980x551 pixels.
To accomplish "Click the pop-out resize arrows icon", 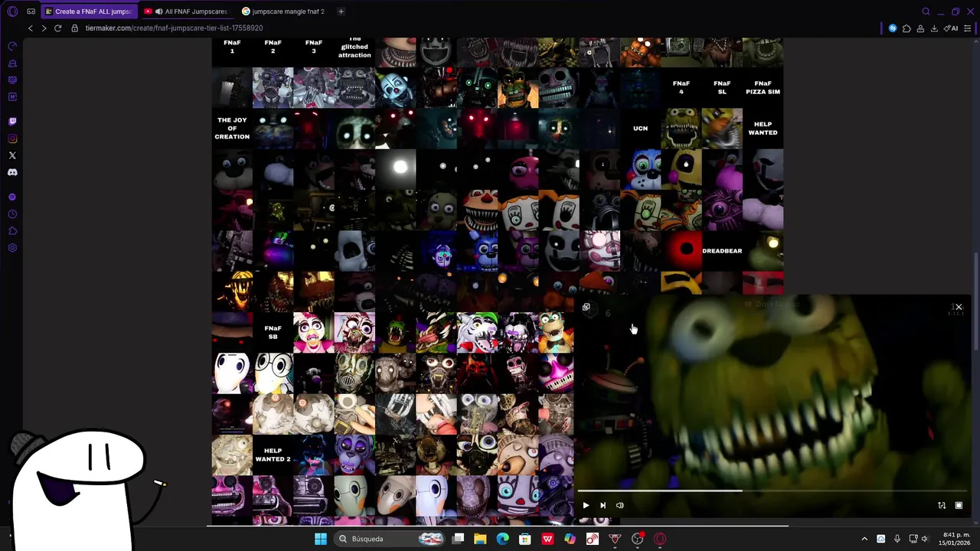I will coord(942,505).
